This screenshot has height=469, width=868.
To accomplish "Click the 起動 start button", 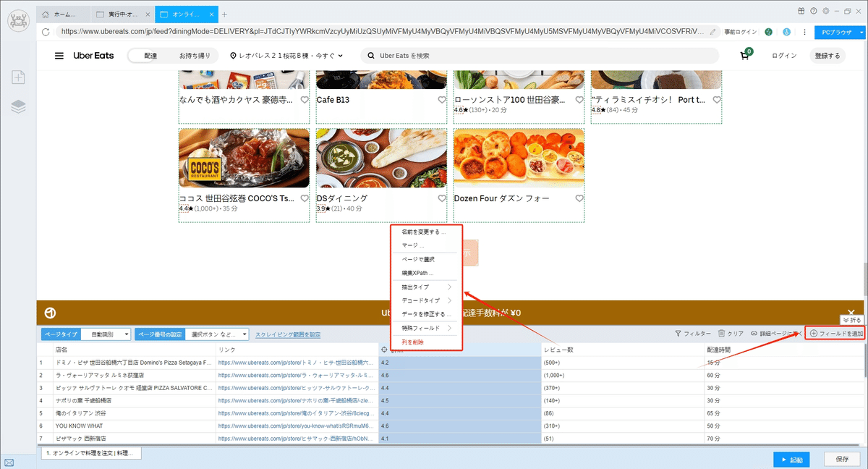I will pyautogui.click(x=791, y=460).
